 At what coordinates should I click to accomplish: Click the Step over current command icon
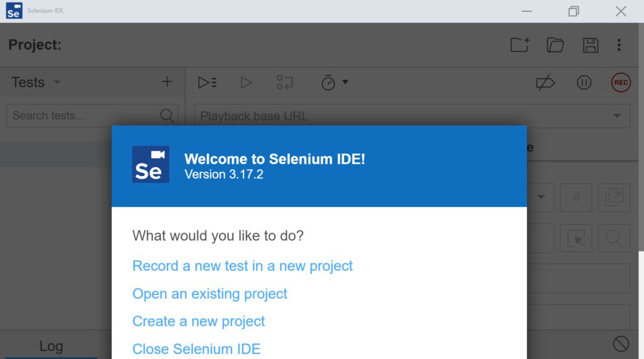pos(285,82)
